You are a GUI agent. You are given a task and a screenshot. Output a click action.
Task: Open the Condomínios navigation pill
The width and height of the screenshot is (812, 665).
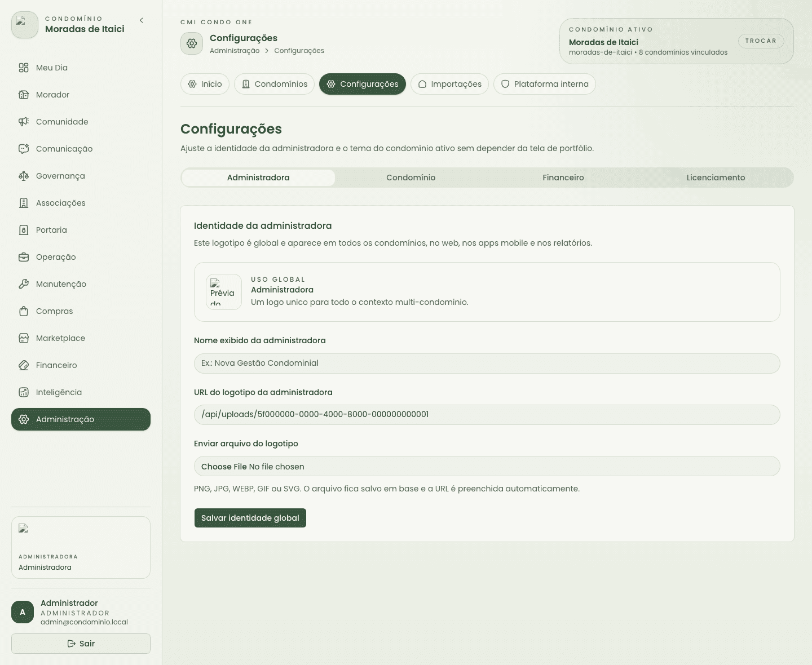coord(275,84)
